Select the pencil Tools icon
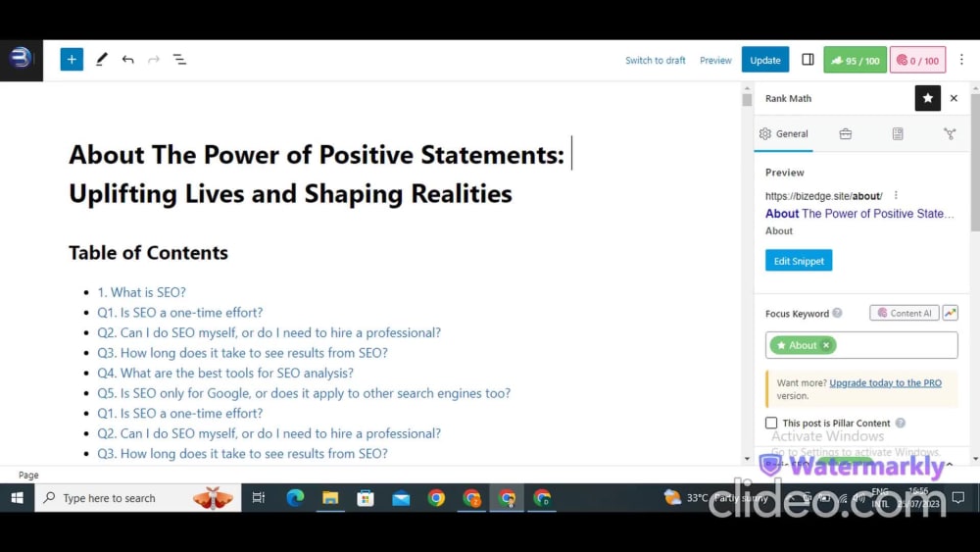 pos(101,60)
